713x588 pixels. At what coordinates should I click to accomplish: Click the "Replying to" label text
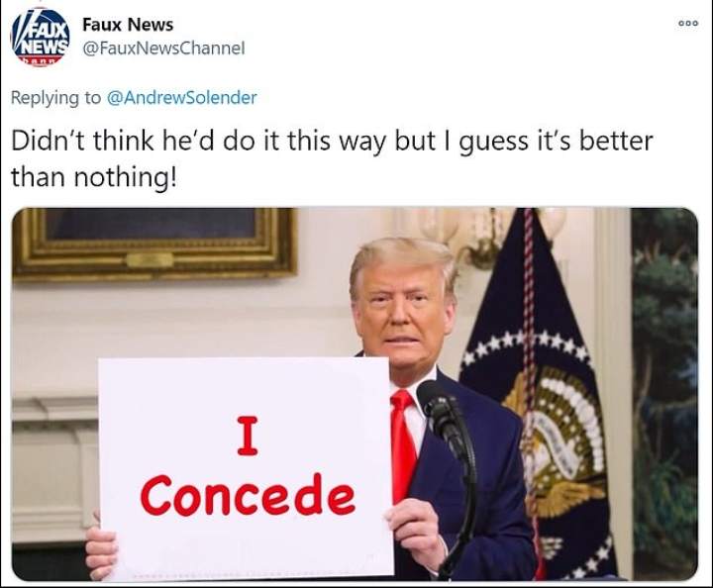pyautogui.click(x=55, y=98)
